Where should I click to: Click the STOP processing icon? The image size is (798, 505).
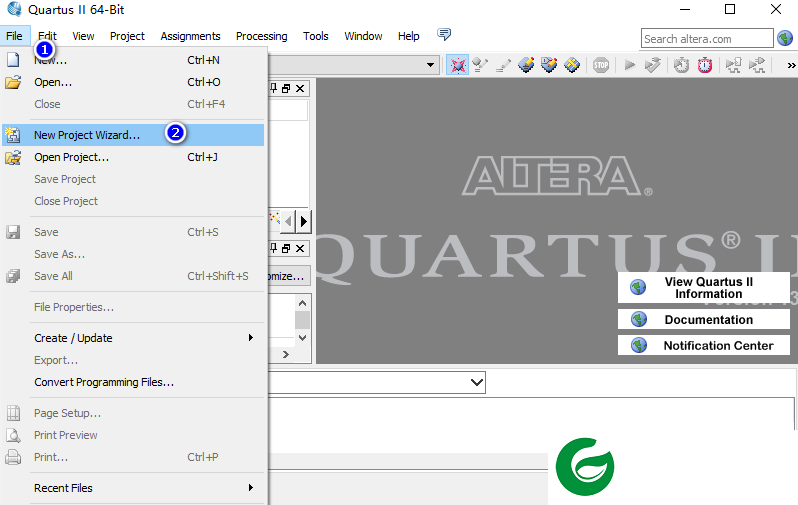(601, 65)
